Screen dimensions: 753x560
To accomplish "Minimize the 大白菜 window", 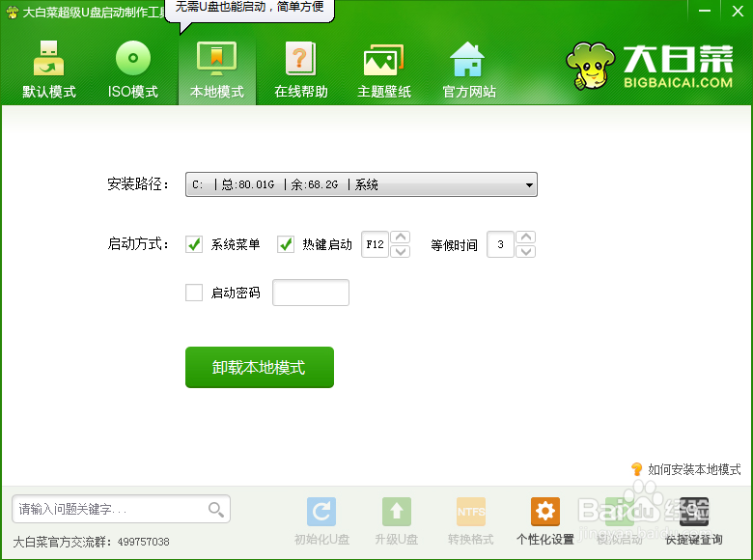I will (x=705, y=11).
